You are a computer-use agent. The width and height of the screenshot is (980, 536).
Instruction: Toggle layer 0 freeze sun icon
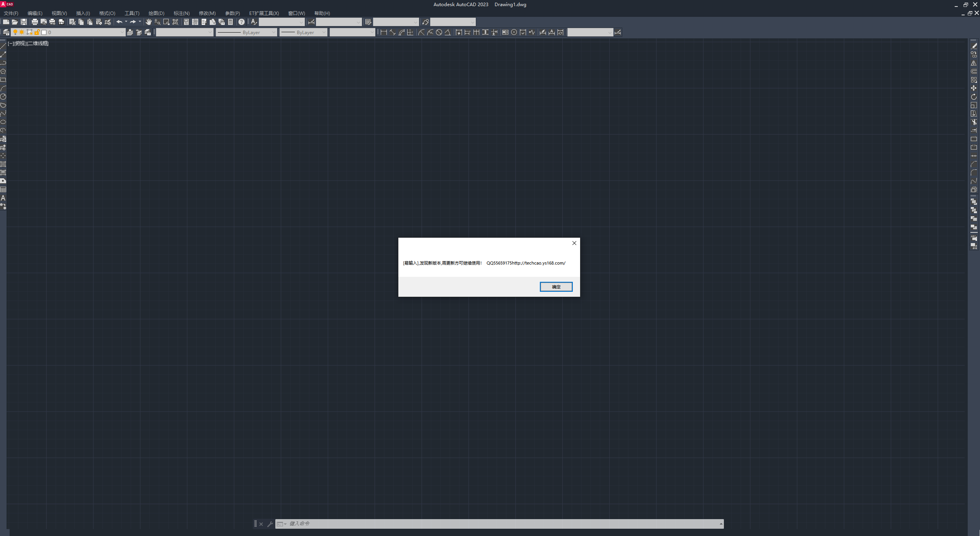pyautogui.click(x=22, y=32)
